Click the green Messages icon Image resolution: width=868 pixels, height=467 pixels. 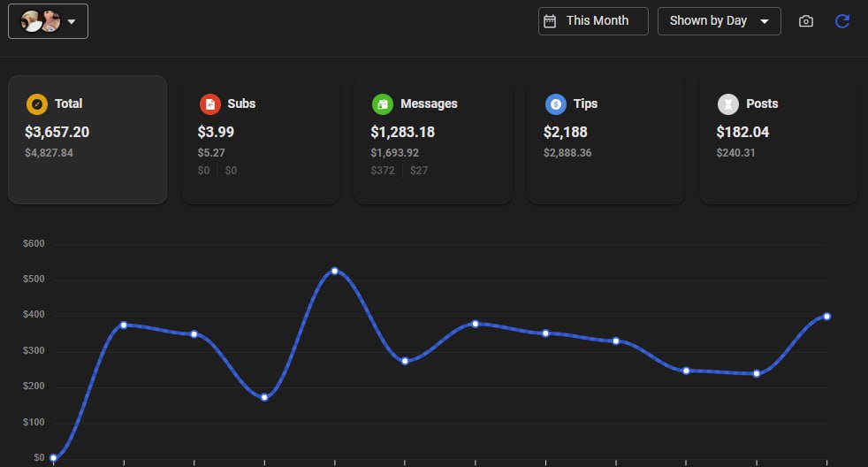(x=382, y=103)
